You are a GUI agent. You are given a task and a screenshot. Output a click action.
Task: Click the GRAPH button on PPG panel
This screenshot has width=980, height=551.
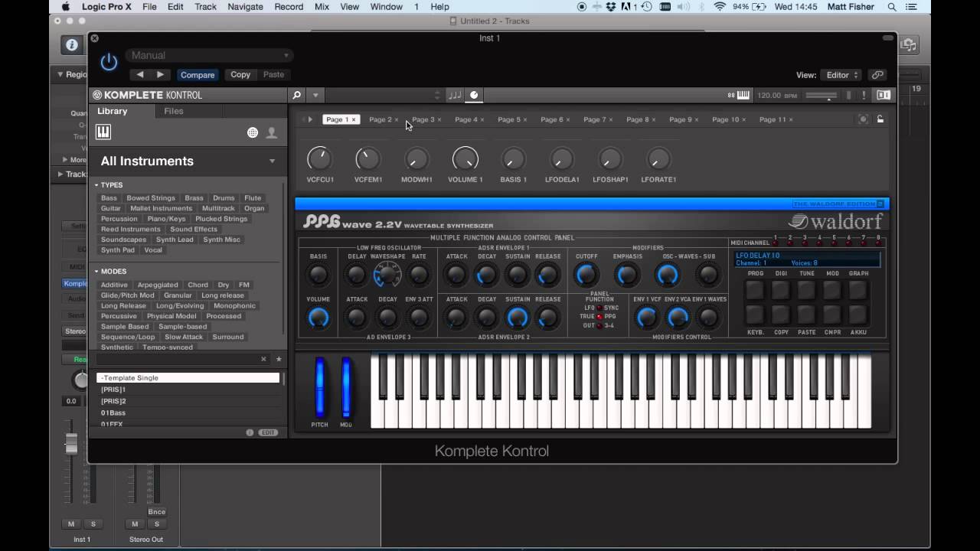(x=858, y=290)
